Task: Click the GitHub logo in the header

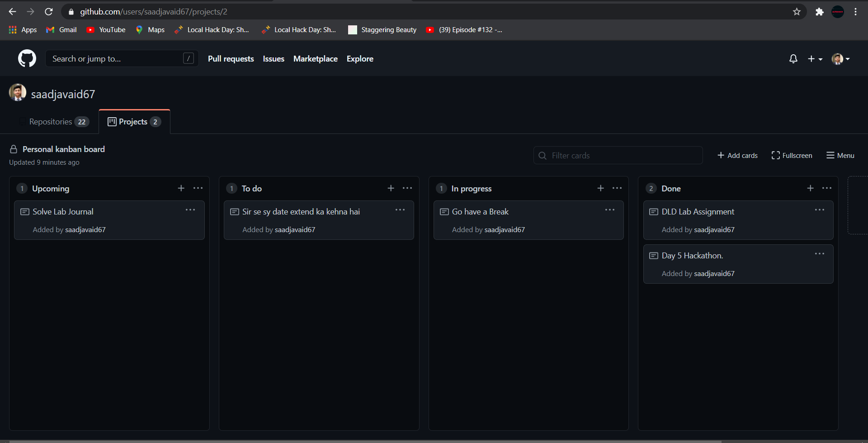Action: tap(27, 58)
